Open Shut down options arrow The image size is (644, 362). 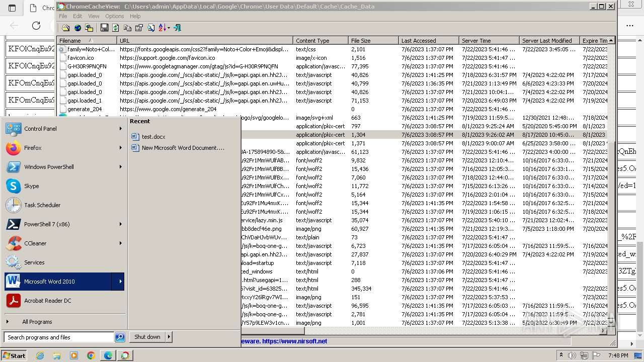coord(169,337)
